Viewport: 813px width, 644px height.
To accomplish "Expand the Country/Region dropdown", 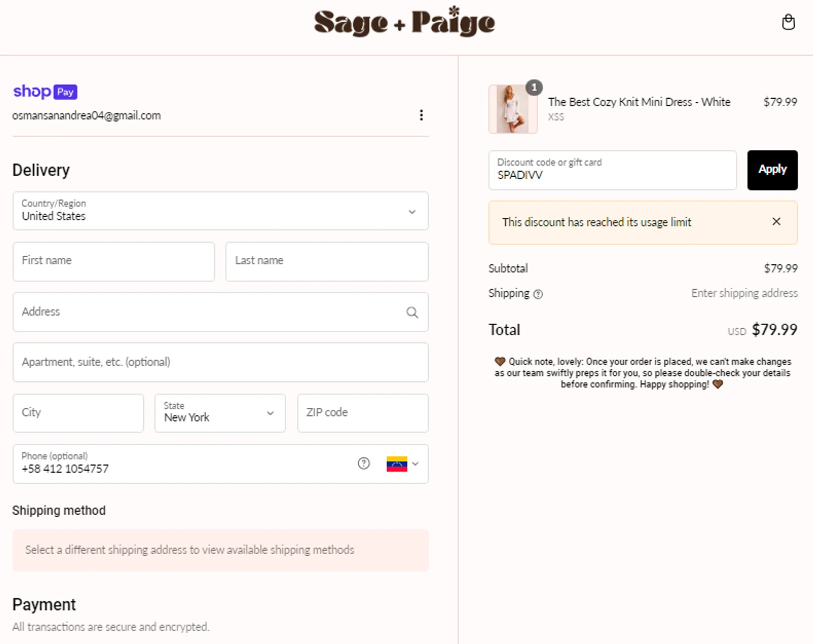I will [x=221, y=211].
